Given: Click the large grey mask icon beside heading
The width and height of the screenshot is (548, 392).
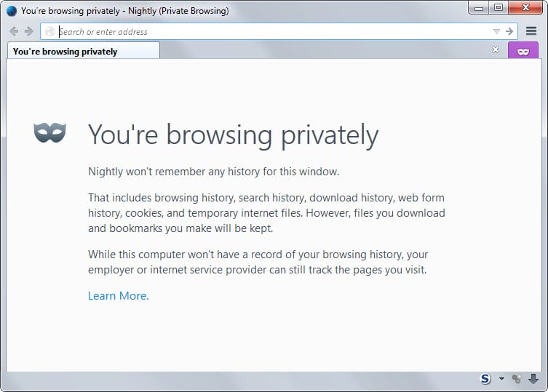Looking at the screenshot, I should click(x=49, y=132).
